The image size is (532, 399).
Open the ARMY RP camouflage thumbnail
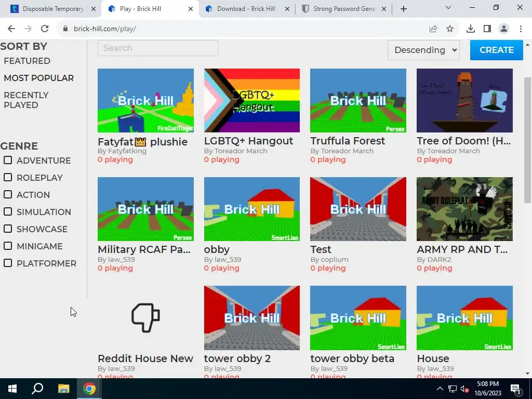[x=464, y=209]
